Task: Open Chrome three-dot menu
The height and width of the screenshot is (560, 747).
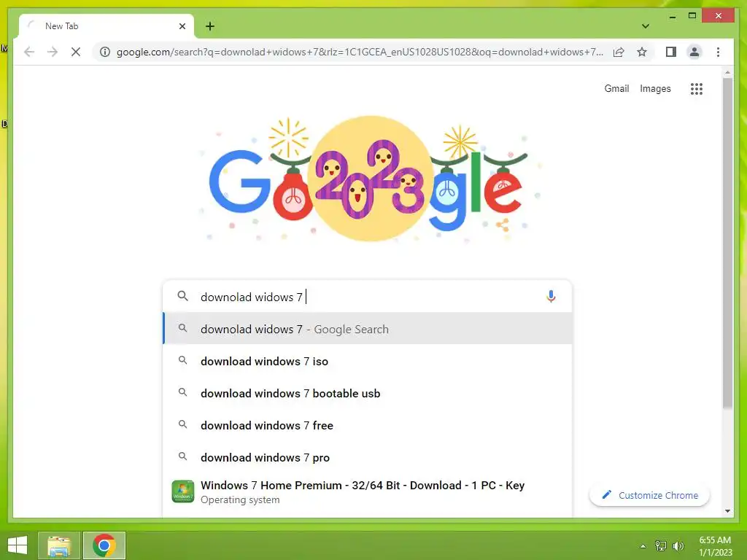Action: pos(718,52)
